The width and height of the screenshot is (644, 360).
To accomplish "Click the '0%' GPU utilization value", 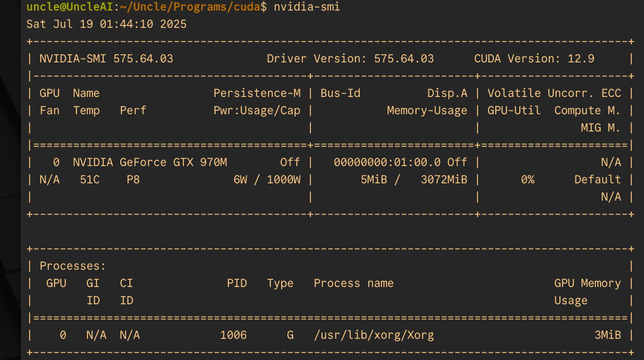I will [x=528, y=179].
